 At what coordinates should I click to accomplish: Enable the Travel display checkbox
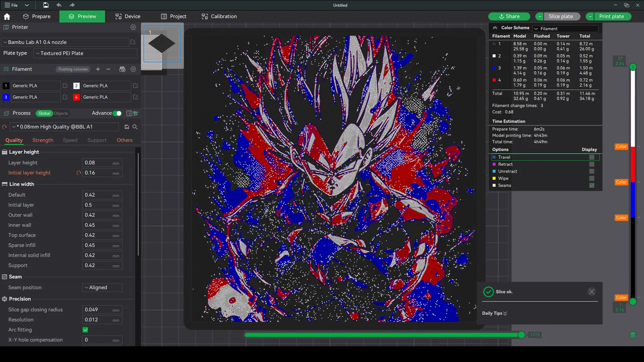point(592,157)
